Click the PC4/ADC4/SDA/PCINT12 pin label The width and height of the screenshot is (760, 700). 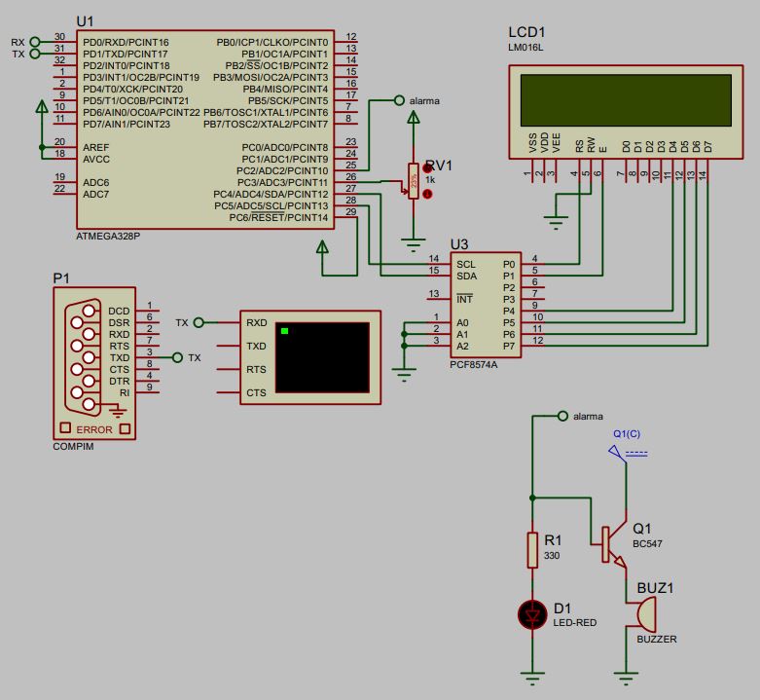click(x=271, y=195)
